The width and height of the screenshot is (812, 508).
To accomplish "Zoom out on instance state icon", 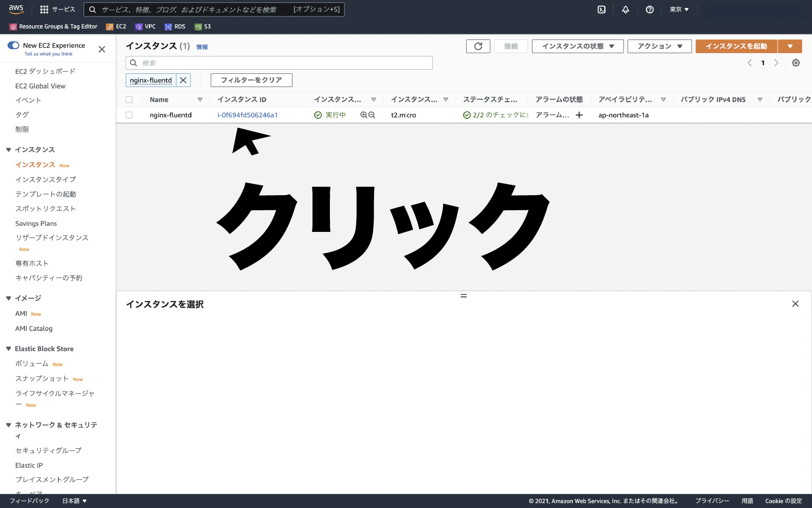I will pyautogui.click(x=372, y=115).
